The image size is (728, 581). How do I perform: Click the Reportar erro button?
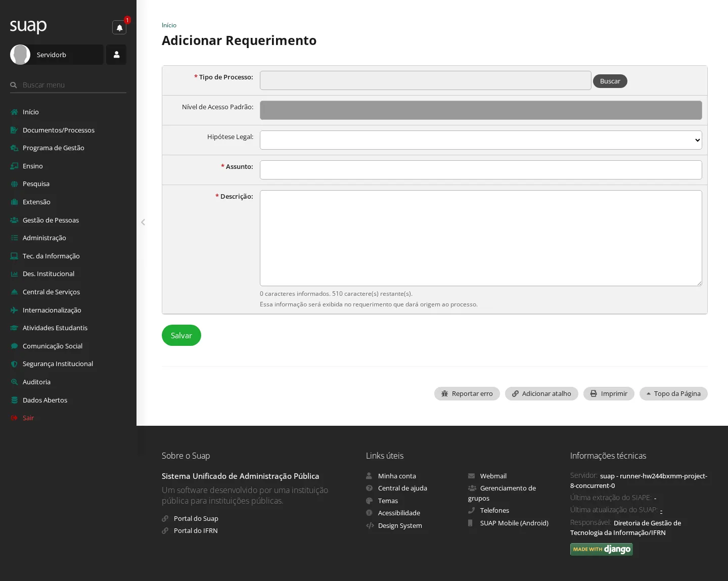(467, 393)
